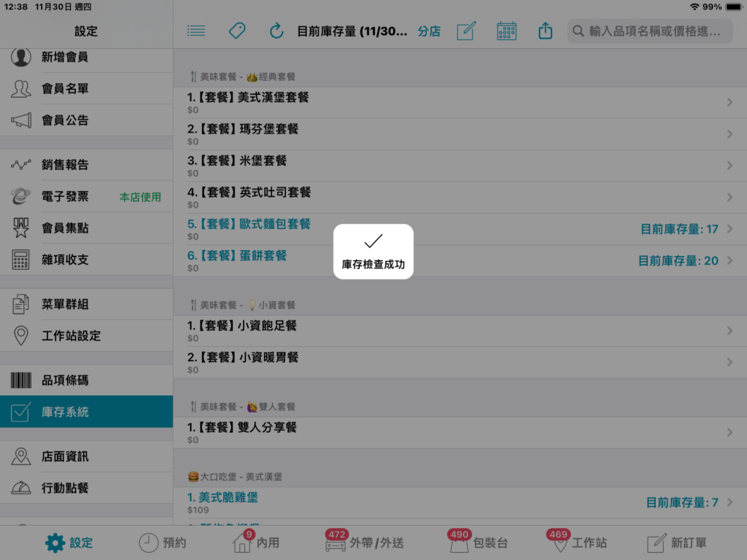Switch to 新訂單 tab

[x=676, y=542]
